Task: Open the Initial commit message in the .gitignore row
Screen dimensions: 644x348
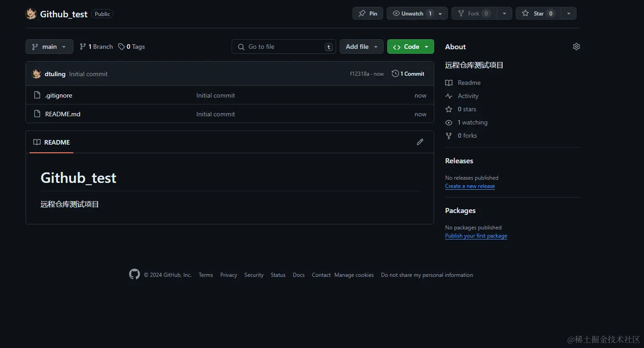Action: [216, 95]
